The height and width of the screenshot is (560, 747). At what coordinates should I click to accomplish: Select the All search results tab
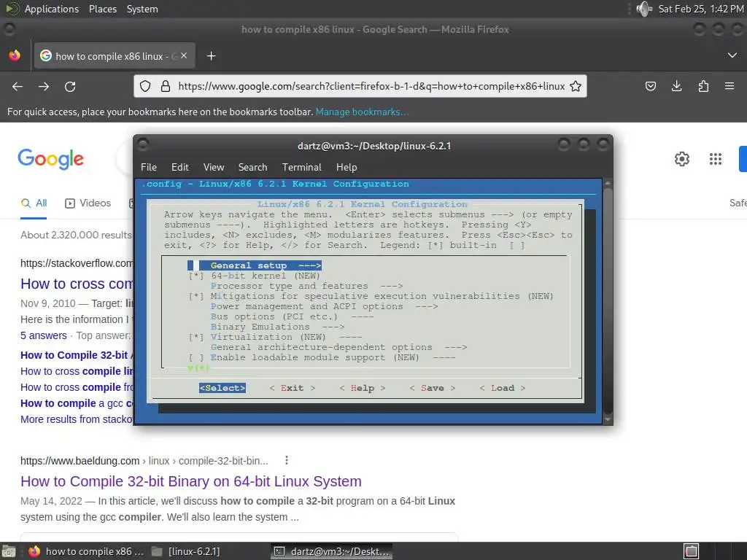[x=34, y=203]
